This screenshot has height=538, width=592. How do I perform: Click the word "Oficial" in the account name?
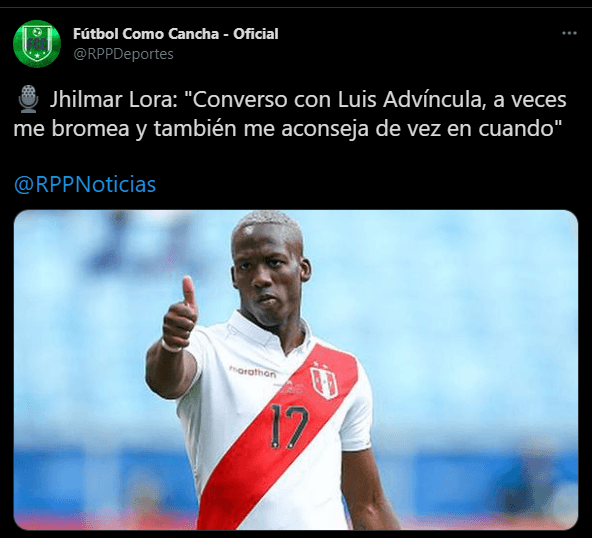click(256, 34)
